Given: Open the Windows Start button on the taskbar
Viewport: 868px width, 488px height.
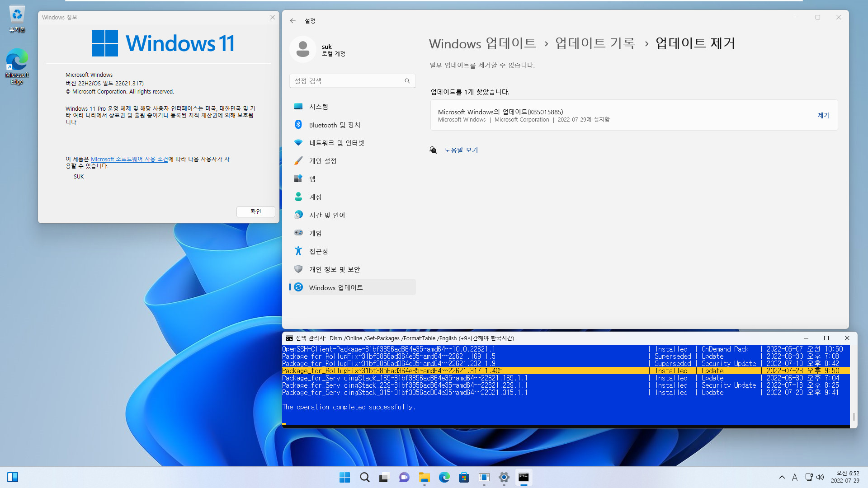Looking at the screenshot, I should [x=344, y=477].
